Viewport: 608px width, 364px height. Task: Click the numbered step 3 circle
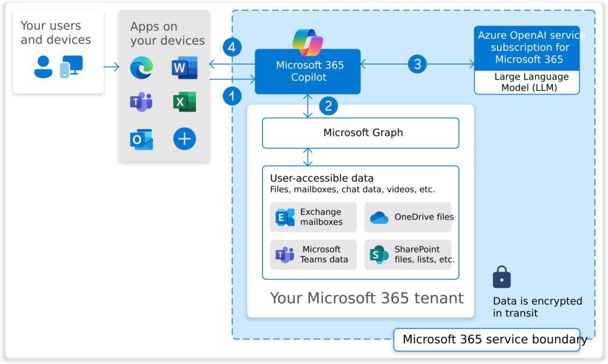coord(417,64)
